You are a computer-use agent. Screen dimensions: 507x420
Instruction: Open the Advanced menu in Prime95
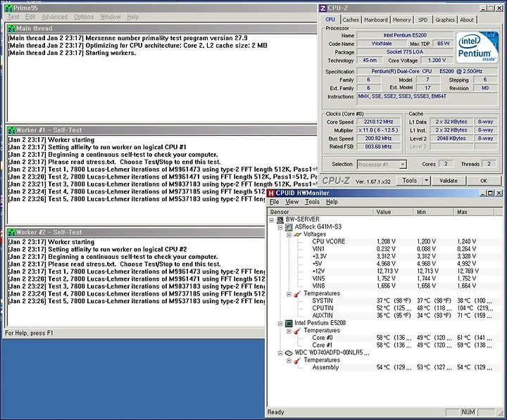click(54, 17)
